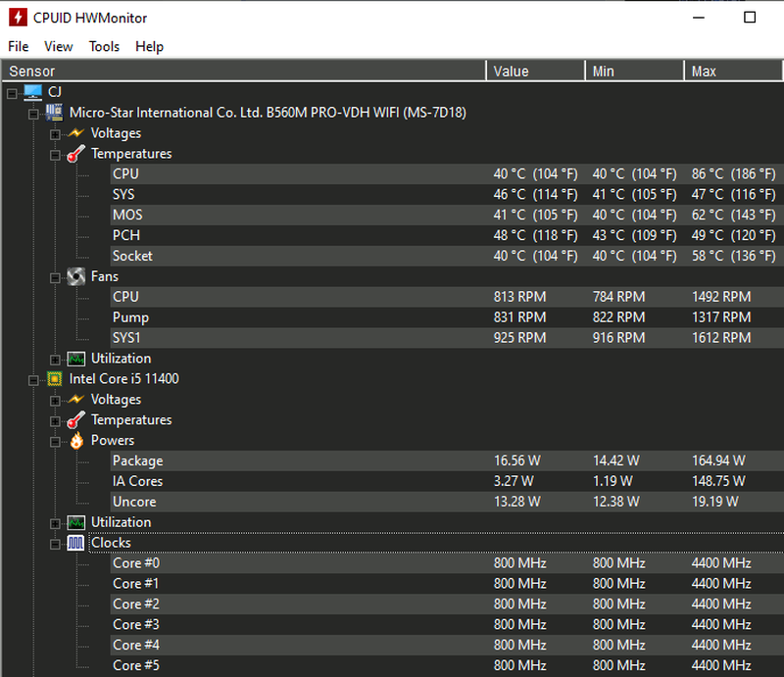Select the CJ computer tree item
784x677 pixels.
point(55,92)
